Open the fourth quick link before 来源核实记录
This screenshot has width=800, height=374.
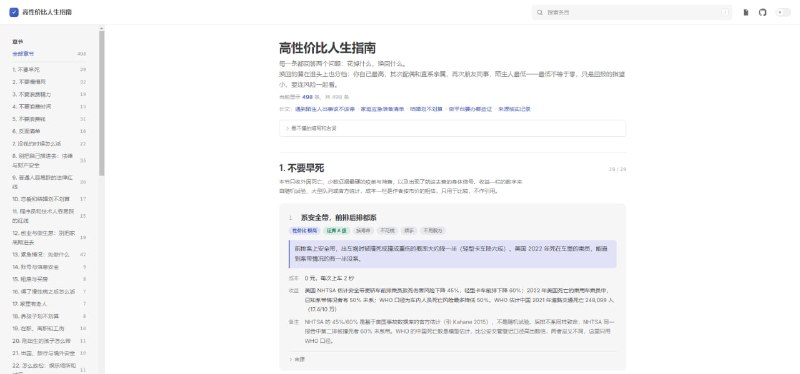coord(470,109)
